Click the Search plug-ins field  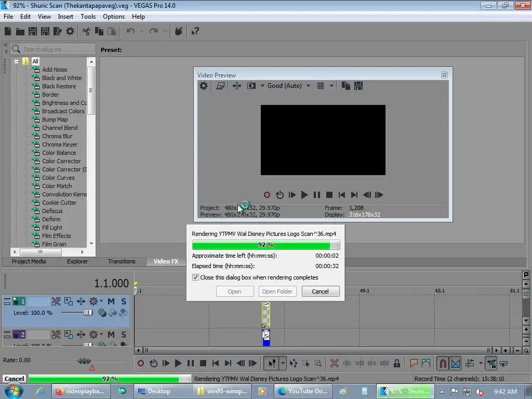click(x=52, y=49)
